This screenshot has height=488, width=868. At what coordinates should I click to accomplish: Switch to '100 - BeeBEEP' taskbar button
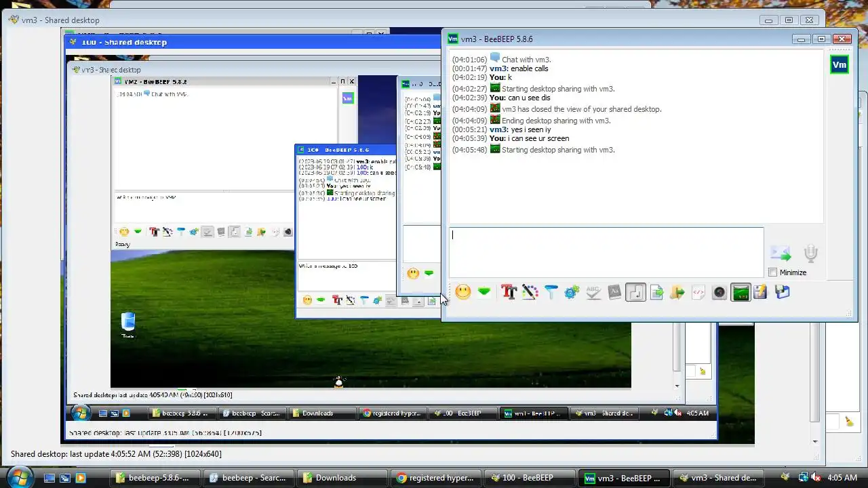pos(529,478)
